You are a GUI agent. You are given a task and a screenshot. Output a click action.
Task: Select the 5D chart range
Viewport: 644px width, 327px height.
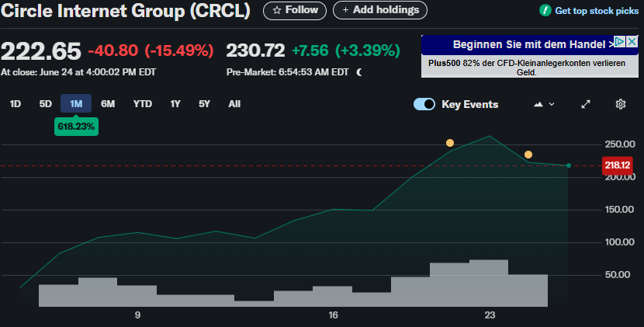(x=46, y=103)
